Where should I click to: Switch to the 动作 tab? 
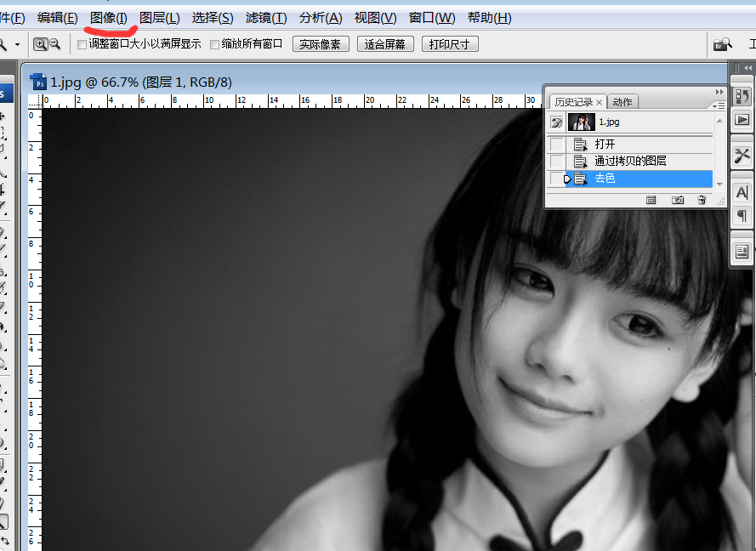pos(622,102)
